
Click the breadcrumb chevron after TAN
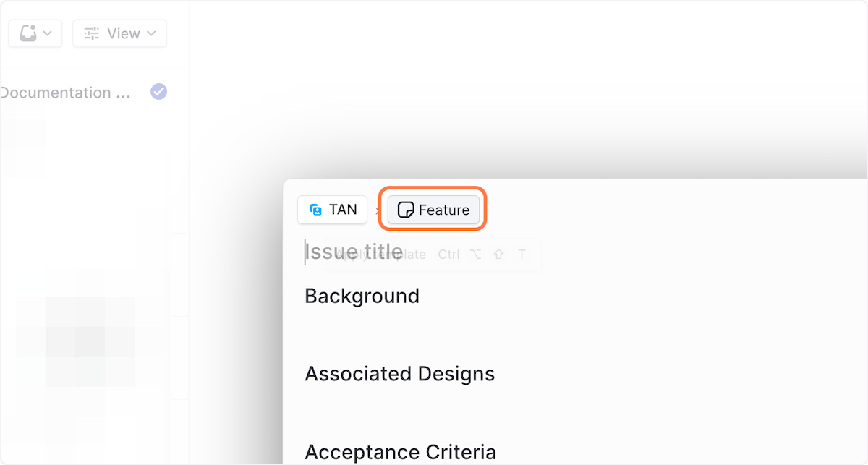[x=378, y=210]
